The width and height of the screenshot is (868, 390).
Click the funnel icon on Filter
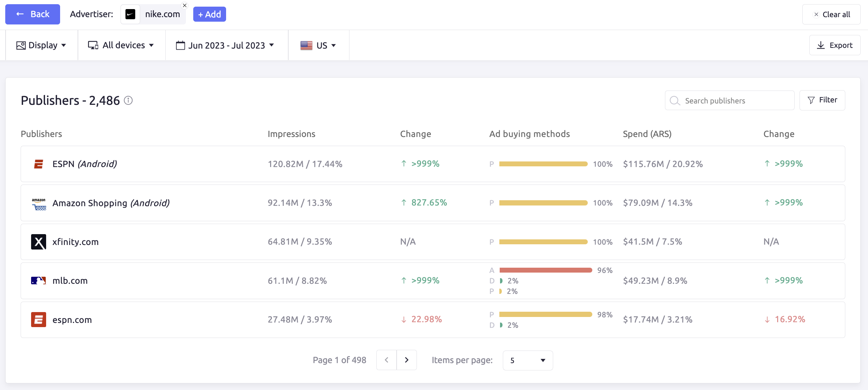click(x=811, y=100)
